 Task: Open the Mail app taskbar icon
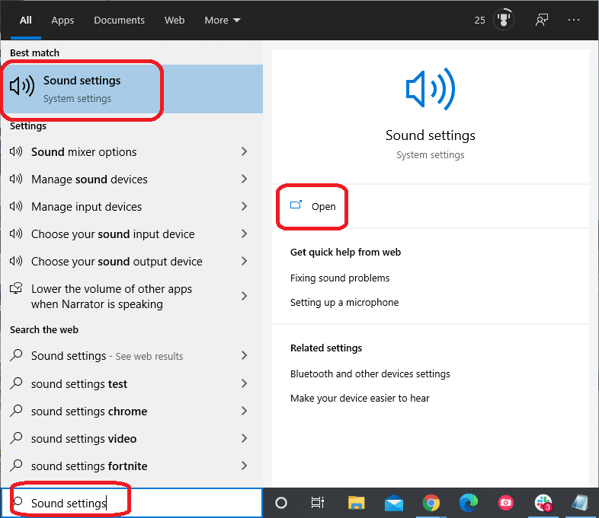(393, 503)
